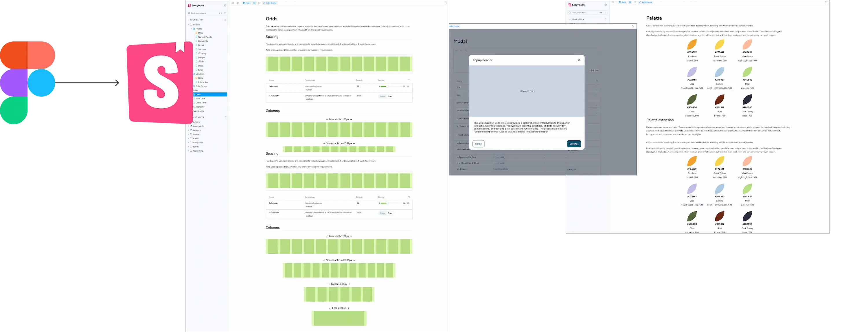Viewport: 868px width, 332px height.
Task: Click the zoom in icon in the Modal window
Action: [x=457, y=51]
